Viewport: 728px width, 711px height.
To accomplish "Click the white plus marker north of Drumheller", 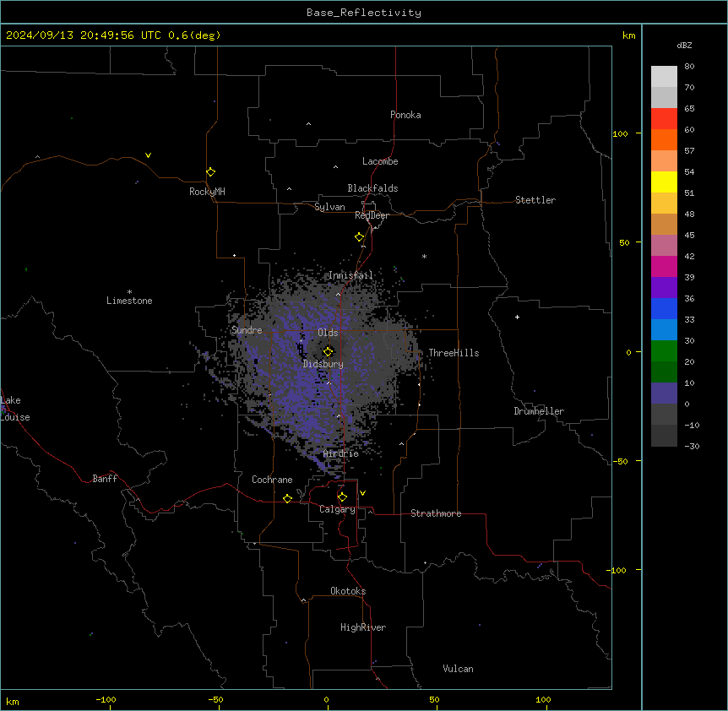I will coord(517,317).
